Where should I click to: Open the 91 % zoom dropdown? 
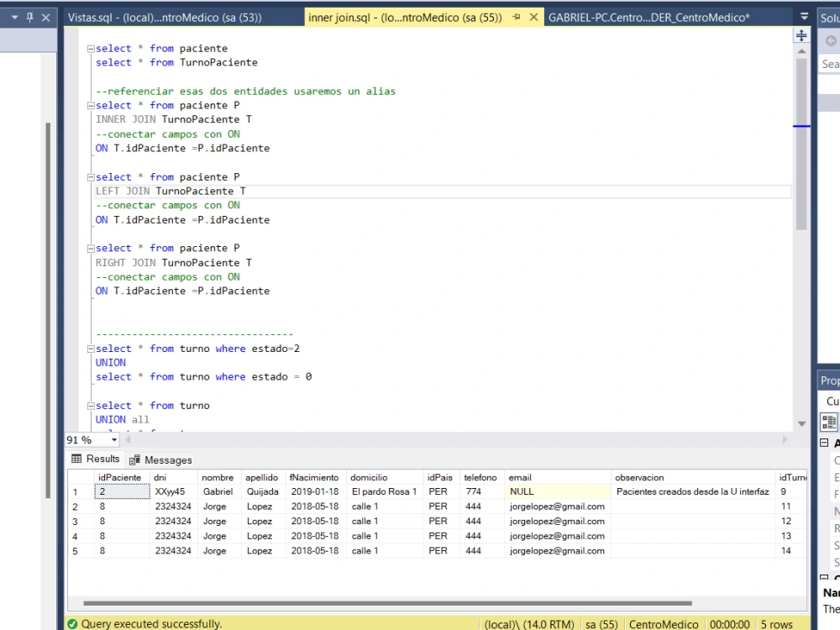coord(113,440)
